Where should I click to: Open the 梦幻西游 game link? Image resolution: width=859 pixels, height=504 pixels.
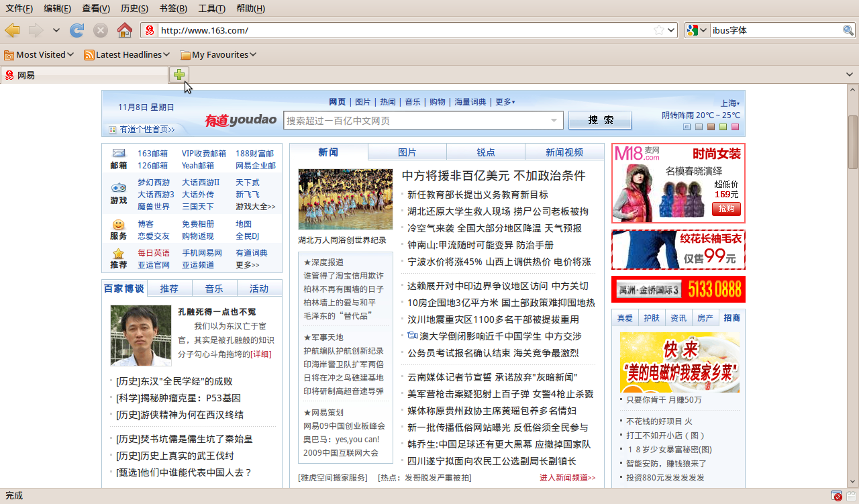154,183
